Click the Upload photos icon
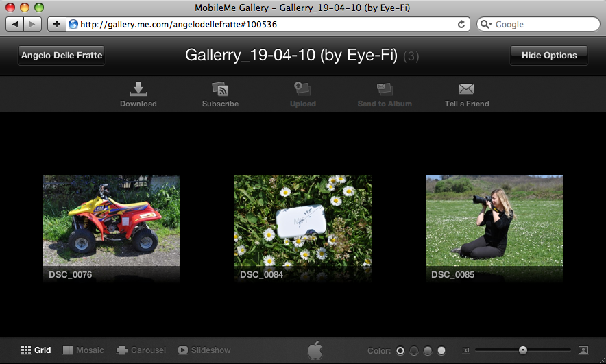Screen dimensions: 606x364 pyautogui.click(x=302, y=89)
